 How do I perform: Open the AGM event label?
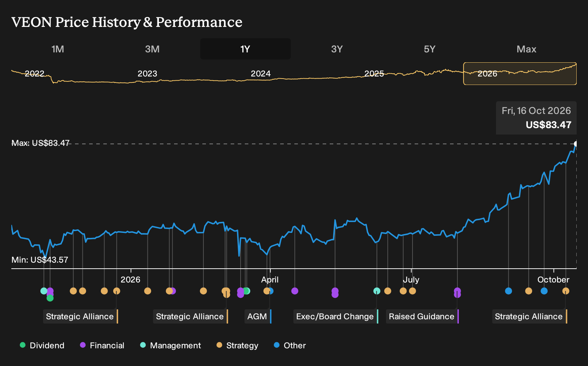pyautogui.click(x=258, y=316)
